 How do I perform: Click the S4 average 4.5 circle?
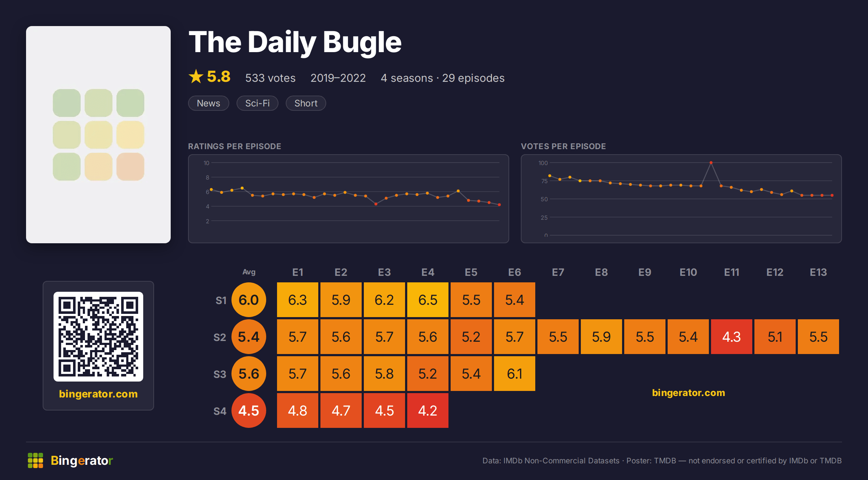249,410
